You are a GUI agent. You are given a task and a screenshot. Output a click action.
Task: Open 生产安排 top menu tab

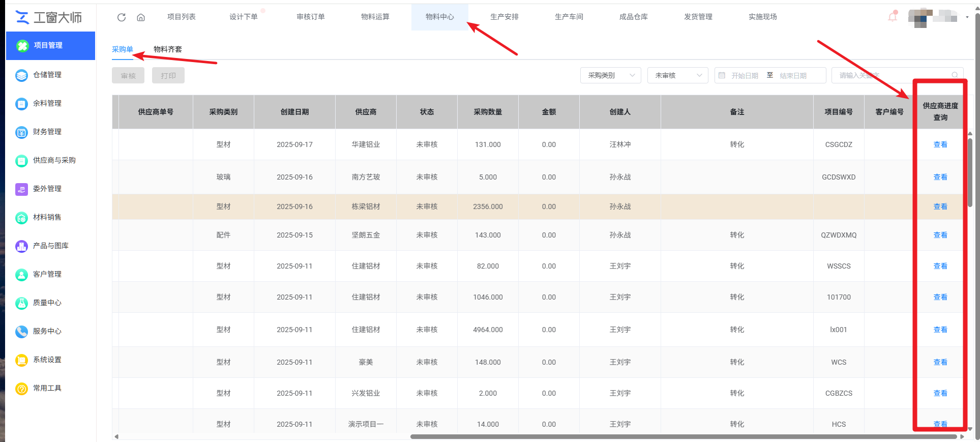(x=504, y=17)
